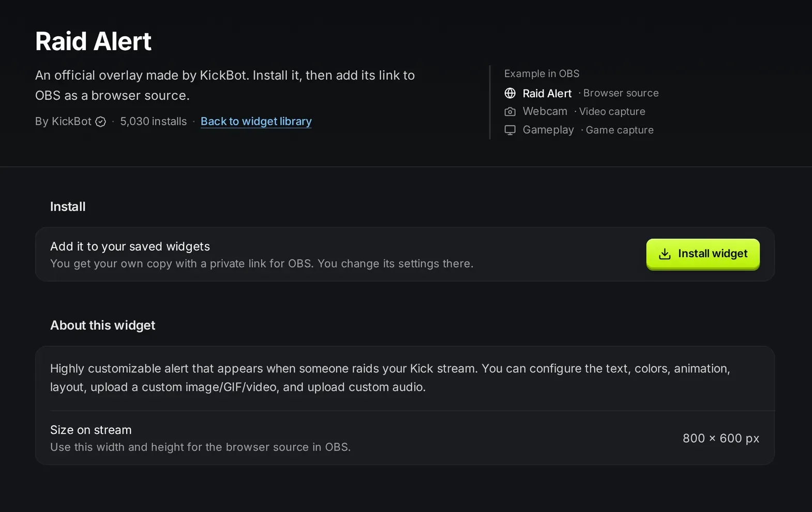Viewport: 812px width, 512px height.
Task: Click the "By KickBot" author text
Action: 63,121
